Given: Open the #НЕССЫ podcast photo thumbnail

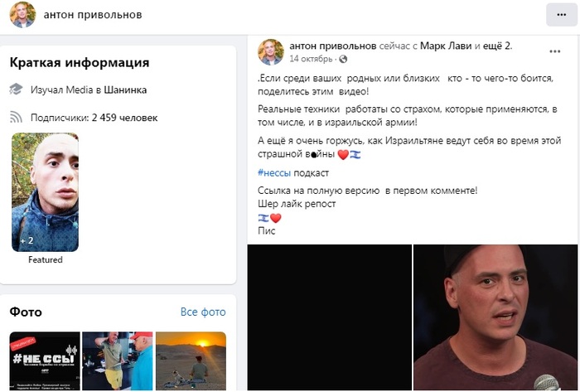Looking at the screenshot, I should tap(45, 361).
